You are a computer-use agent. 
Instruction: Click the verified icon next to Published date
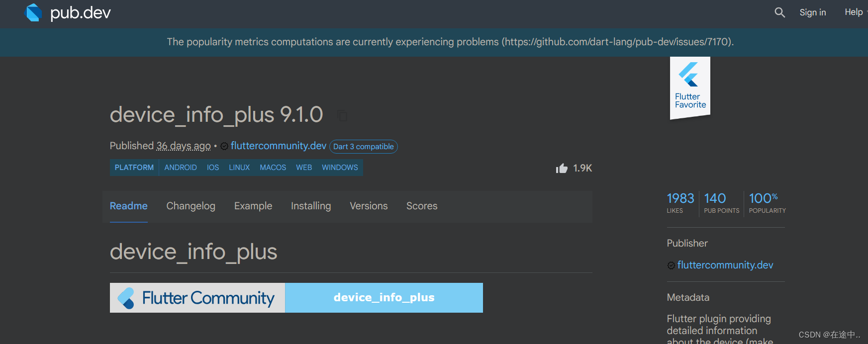[x=224, y=146]
